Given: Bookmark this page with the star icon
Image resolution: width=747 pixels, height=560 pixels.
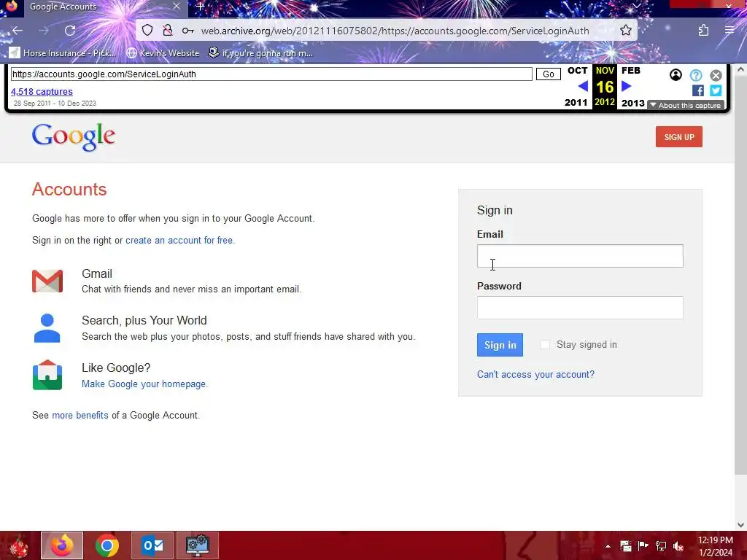Looking at the screenshot, I should tap(626, 31).
